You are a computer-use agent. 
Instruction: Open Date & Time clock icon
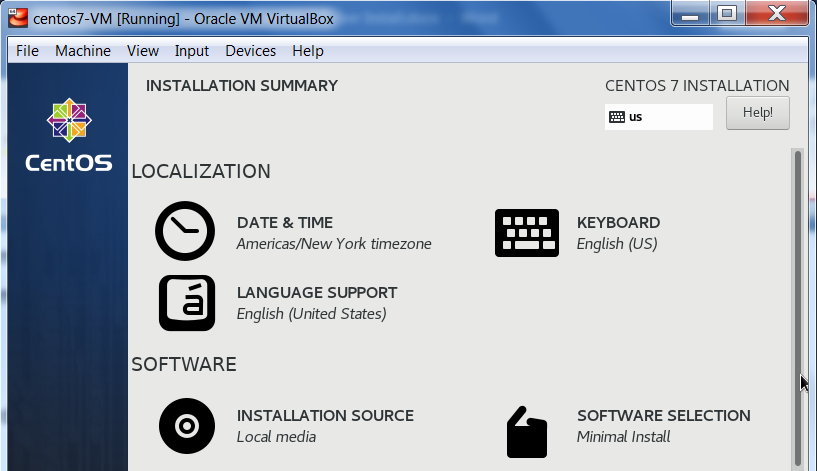pyautogui.click(x=185, y=232)
